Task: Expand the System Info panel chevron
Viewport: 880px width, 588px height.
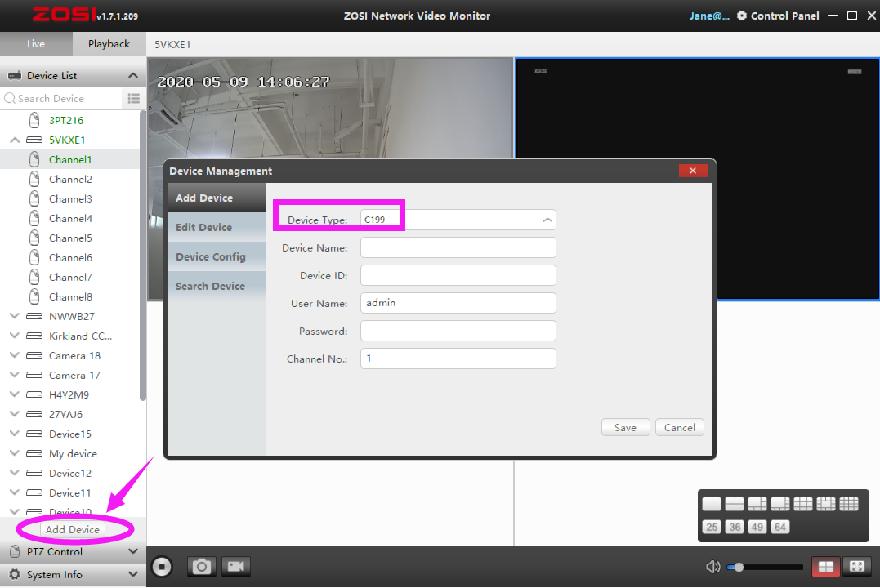Action: (133, 575)
